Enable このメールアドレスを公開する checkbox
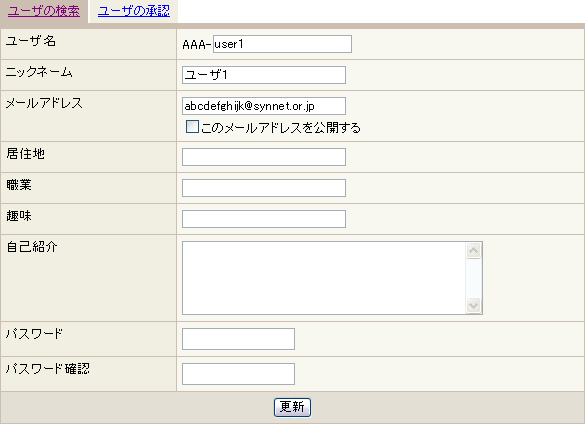 coord(192,127)
